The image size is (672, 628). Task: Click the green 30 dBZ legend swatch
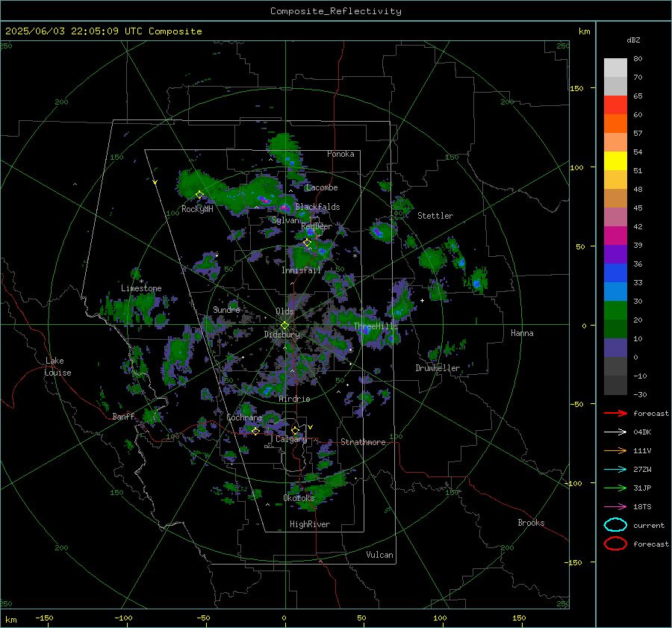tap(615, 311)
